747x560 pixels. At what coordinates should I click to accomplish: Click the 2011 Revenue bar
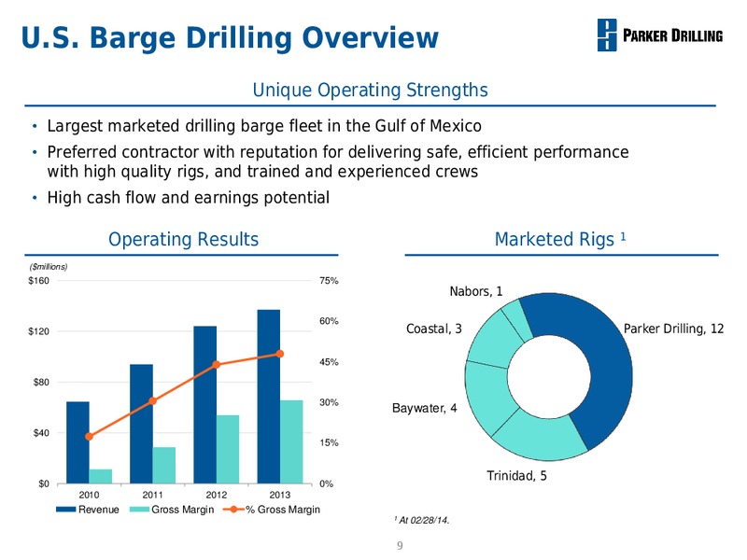[x=142, y=425]
